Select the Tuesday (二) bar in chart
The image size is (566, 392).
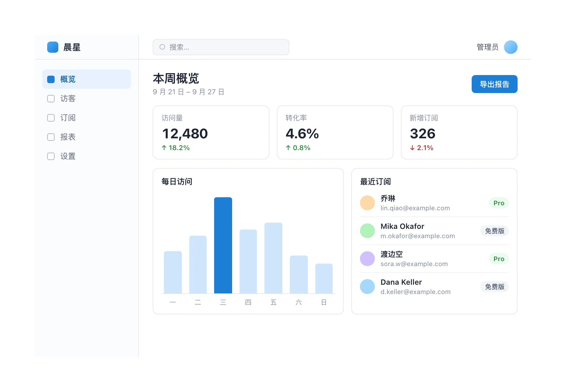pyautogui.click(x=198, y=265)
